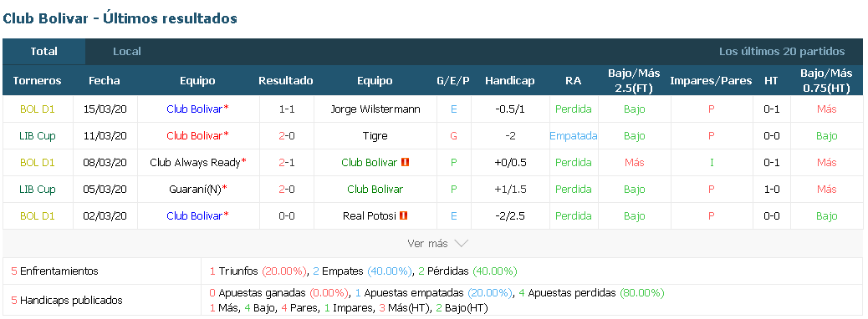
Task: Open Club Always Ready team page
Action: click(196, 162)
